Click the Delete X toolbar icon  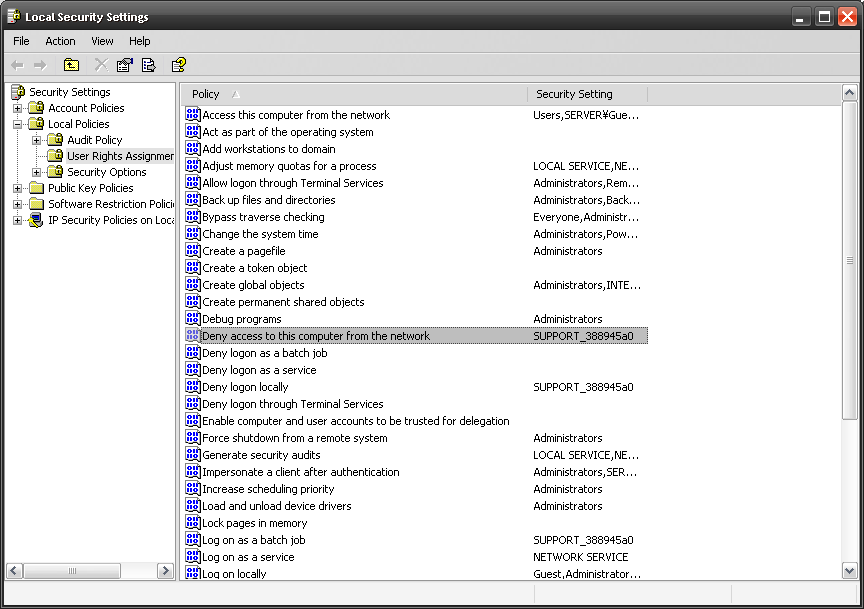click(101, 65)
